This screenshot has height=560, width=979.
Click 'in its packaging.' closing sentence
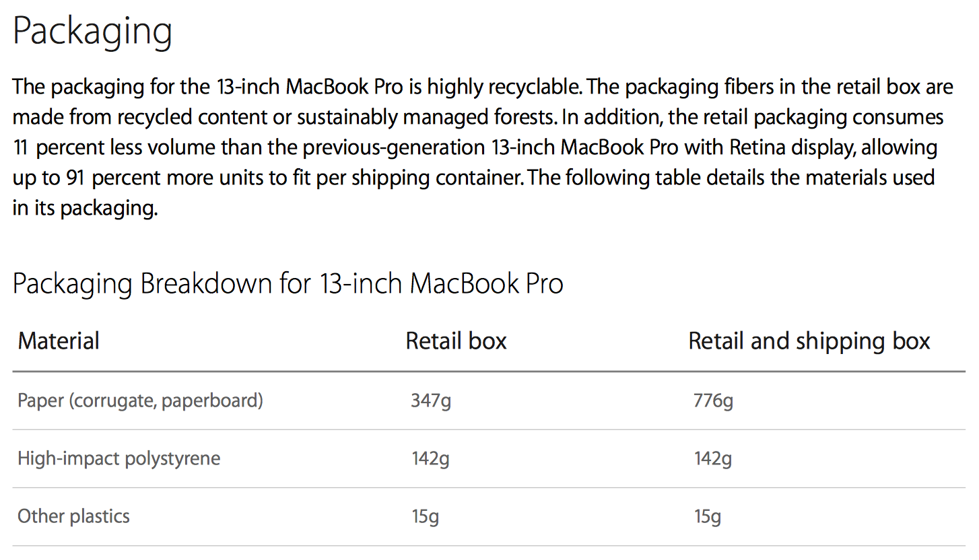pos(85,209)
